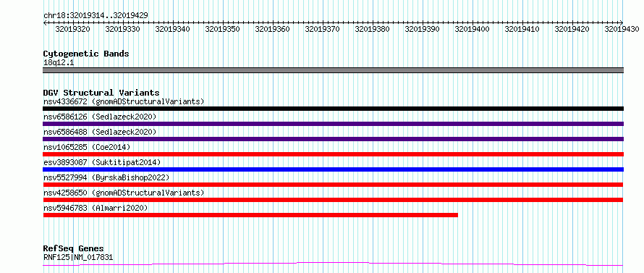Open variant nsv1065285 (Coe2014) label
Image resolution: width=644 pixels, height=273 pixels.
click(x=87, y=147)
